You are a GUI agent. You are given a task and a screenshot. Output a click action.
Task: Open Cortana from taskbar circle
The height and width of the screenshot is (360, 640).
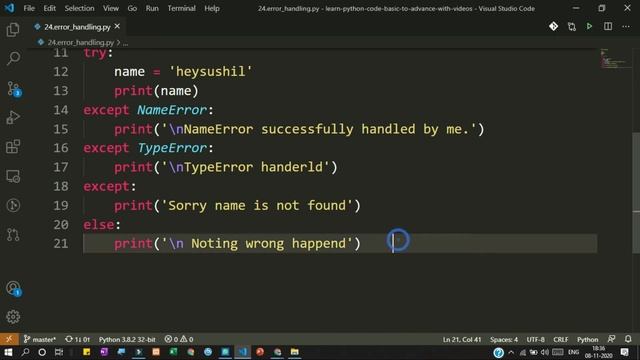(x=42, y=352)
